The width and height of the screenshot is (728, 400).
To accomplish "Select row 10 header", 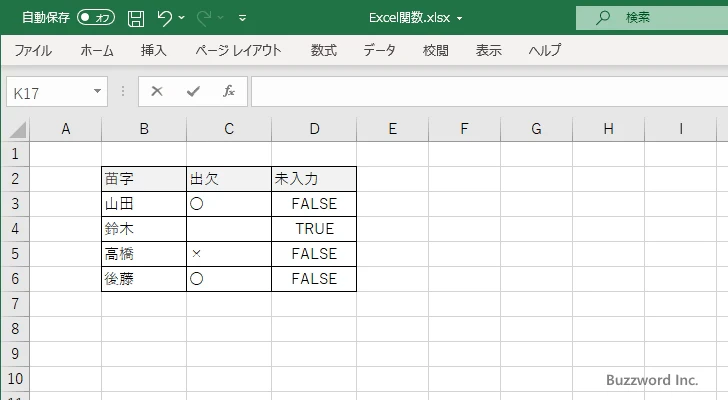I will click(x=15, y=379).
